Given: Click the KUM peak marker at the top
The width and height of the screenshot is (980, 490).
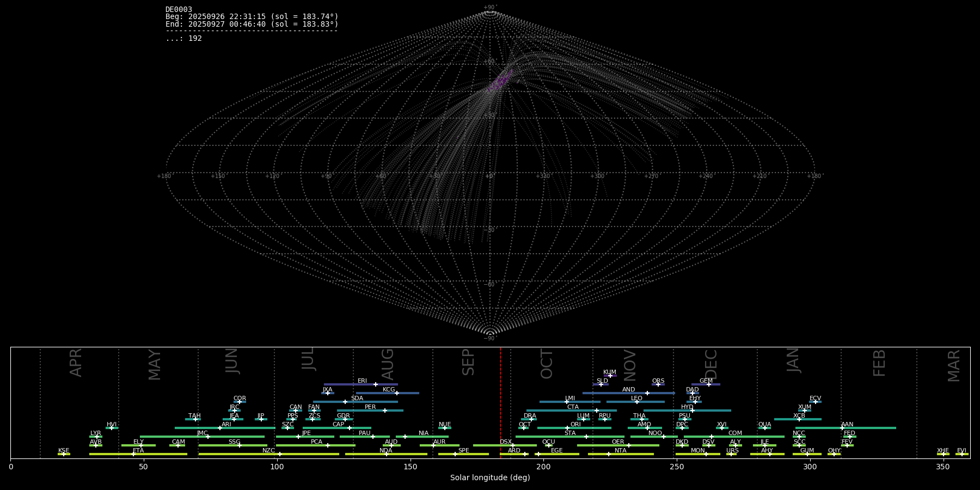Looking at the screenshot, I should click(x=610, y=376).
